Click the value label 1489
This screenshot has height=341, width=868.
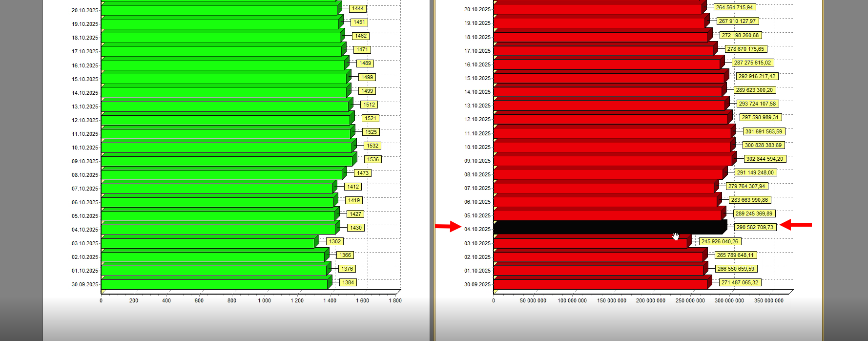(365, 63)
